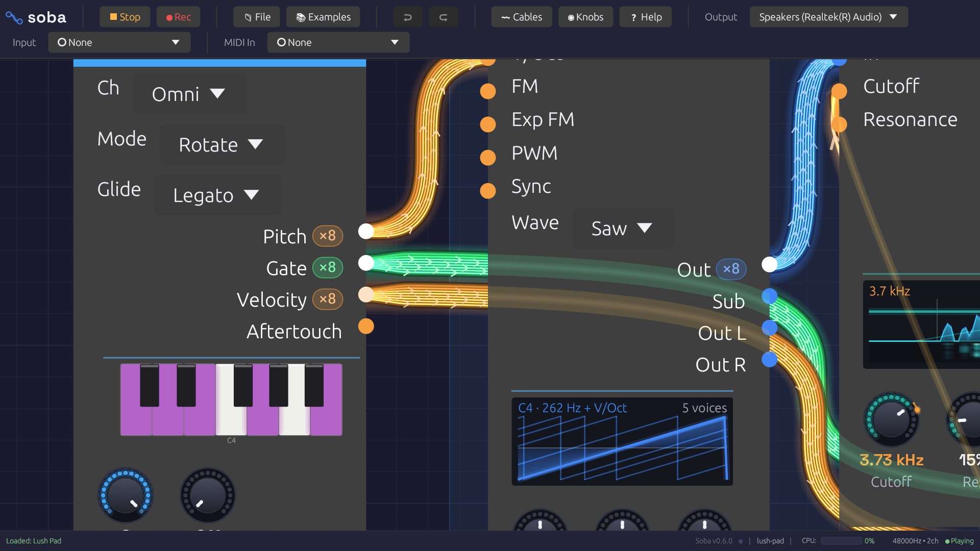Toggle Cables visibility

[522, 17]
